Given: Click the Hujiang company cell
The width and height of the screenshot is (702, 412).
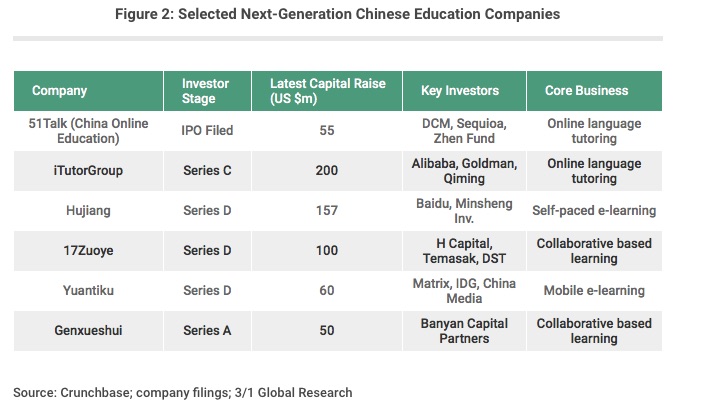Looking at the screenshot, I should click(x=90, y=211).
